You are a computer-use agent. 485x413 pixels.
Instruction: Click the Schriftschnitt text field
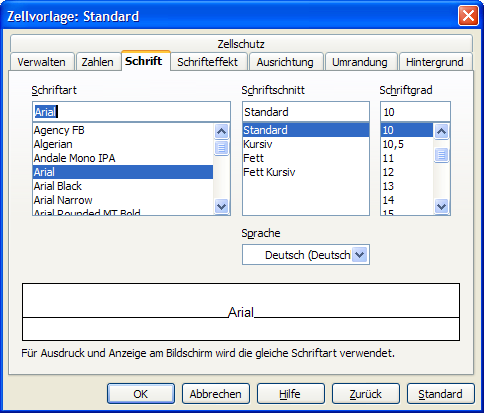click(x=306, y=112)
